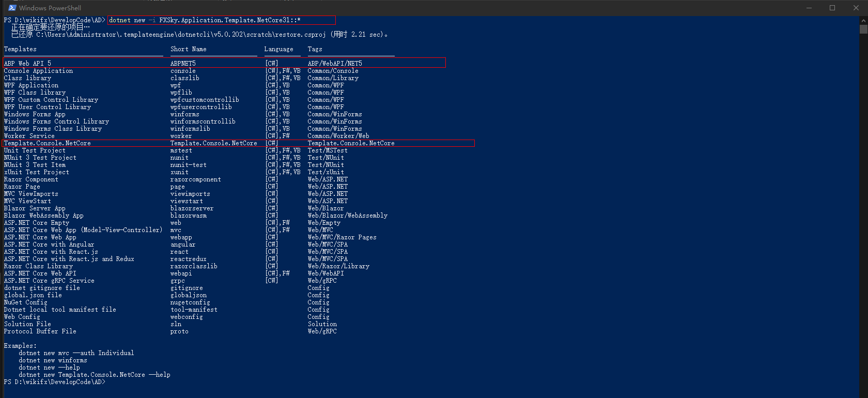Click the scrollbar up arrow
Viewport: 868px width, 398px height.
tap(863, 20)
